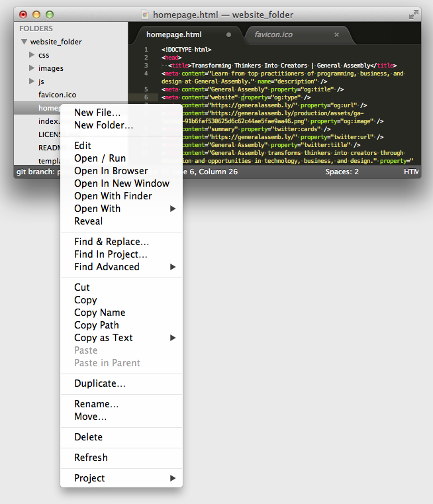Click the document icon in window title
This screenshot has height=504, width=433.
146,15
